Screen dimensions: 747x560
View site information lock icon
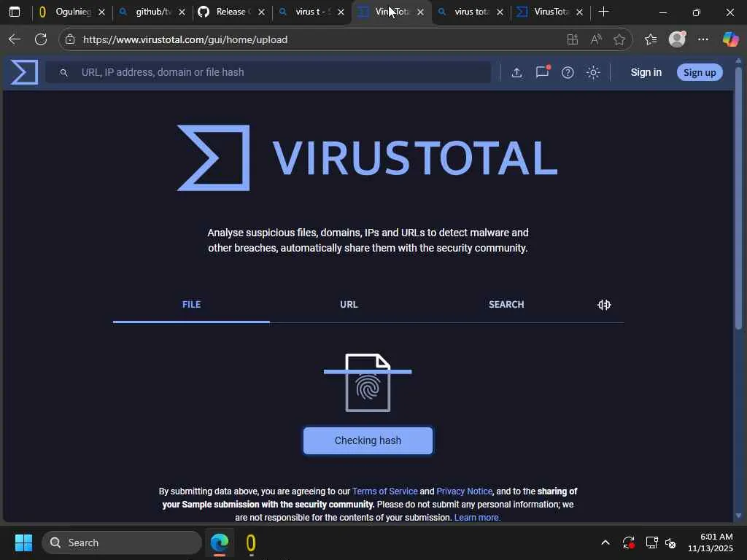point(70,39)
